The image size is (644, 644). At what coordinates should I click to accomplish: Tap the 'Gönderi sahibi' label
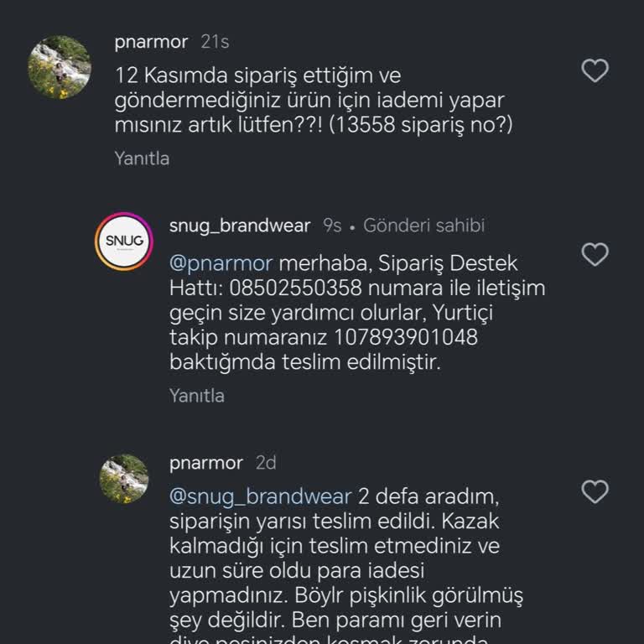point(423,226)
